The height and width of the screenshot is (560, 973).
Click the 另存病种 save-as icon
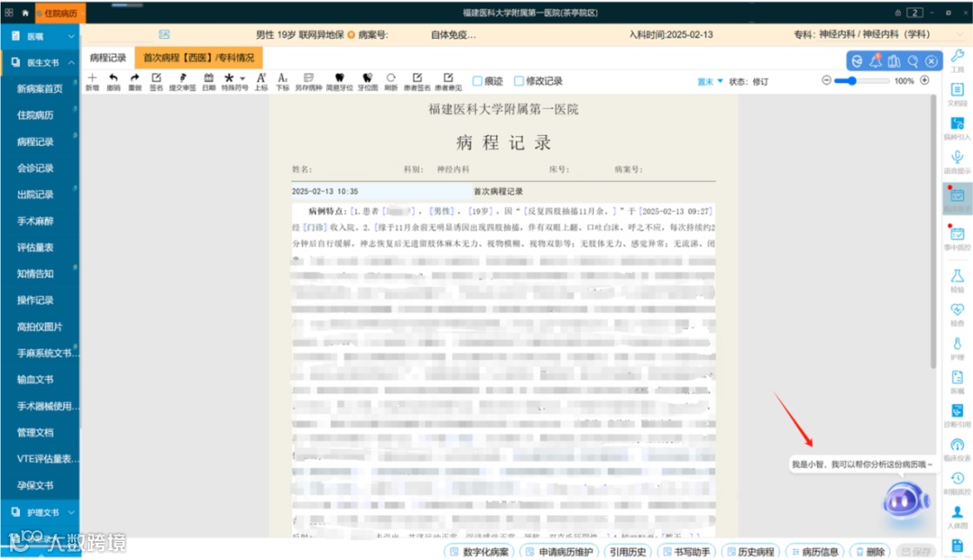[308, 78]
